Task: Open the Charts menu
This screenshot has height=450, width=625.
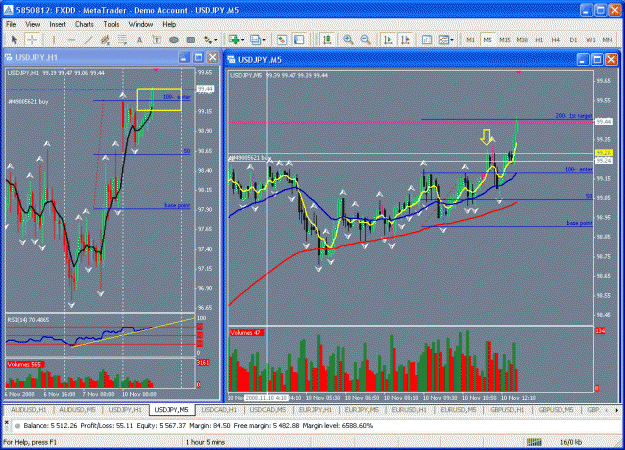Action: tap(84, 24)
